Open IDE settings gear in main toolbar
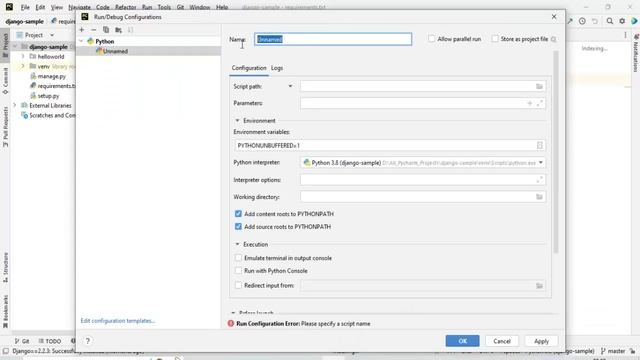This screenshot has width=640, height=360. click(622, 21)
